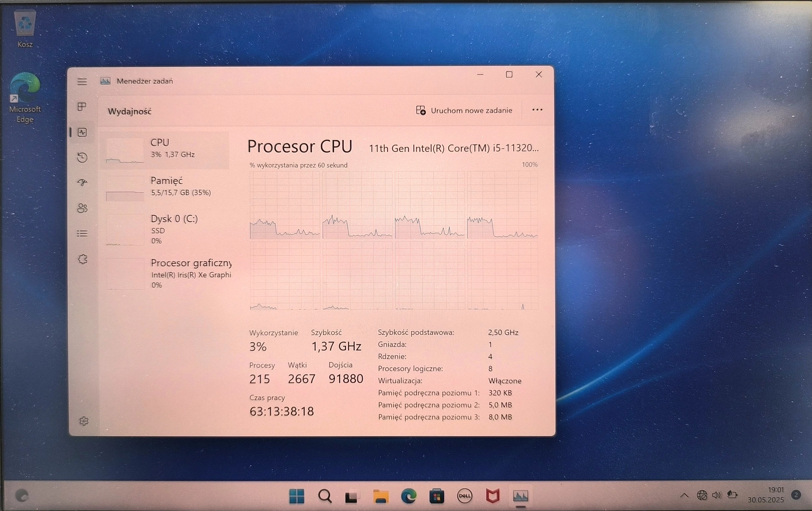The image size is (812, 511).
Task: Open volume speaker icon in tray
Action: (717, 495)
